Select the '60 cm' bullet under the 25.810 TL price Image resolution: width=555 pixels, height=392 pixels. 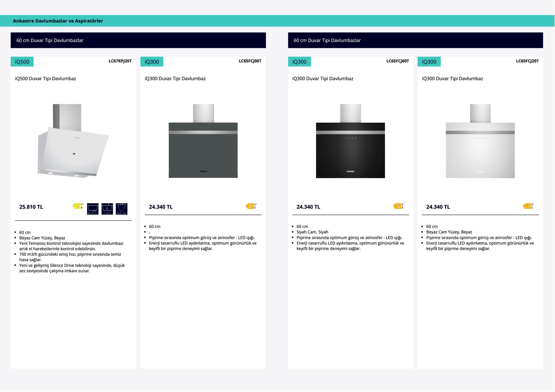tap(25, 232)
